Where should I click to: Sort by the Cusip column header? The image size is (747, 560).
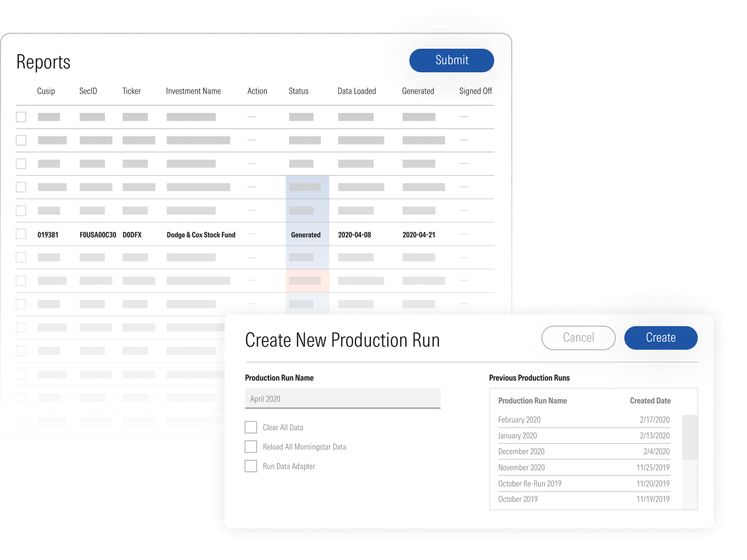pos(46,91)
